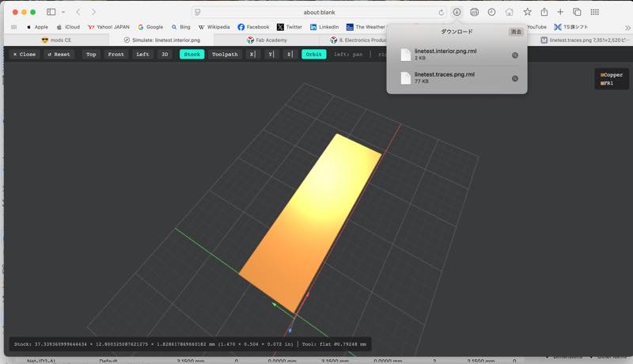Click the linetest.interior.png.rml file icon
This screenshot has height=364, width=633.
pyautogui.click(x=405, y=55)
